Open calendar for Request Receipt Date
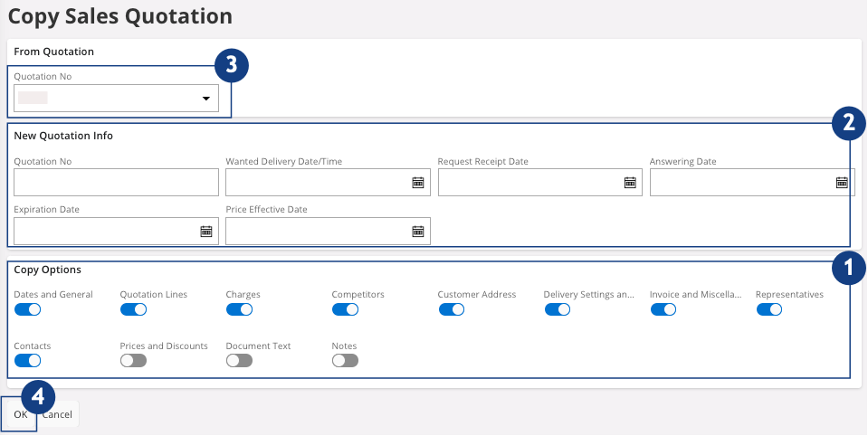 click(x=630, y=183)
